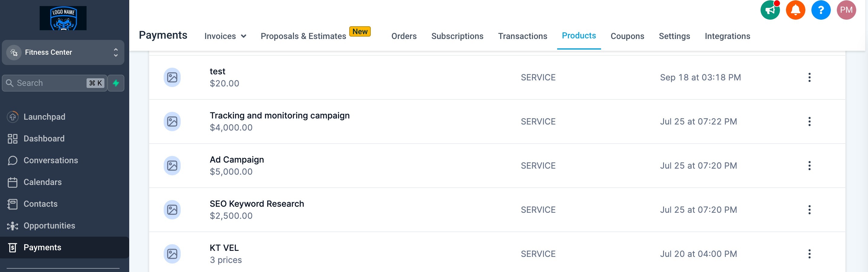Go to the Subscriptions tab
The height and width of the screenshot is (272, 868).
point(457,36)
